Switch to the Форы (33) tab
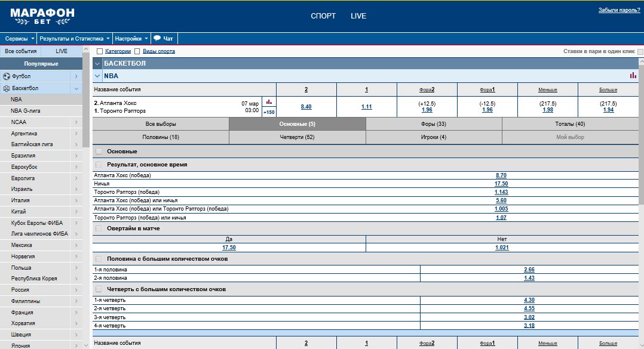The image size is (644, 349). pyautogui.click(x=434, y=124)
